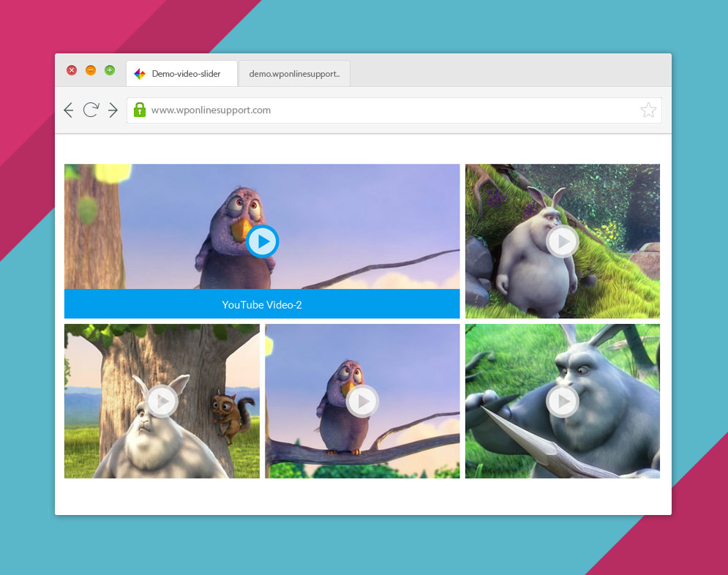Close the window with red button
This screenshot has height=575, width=728.
72,70
